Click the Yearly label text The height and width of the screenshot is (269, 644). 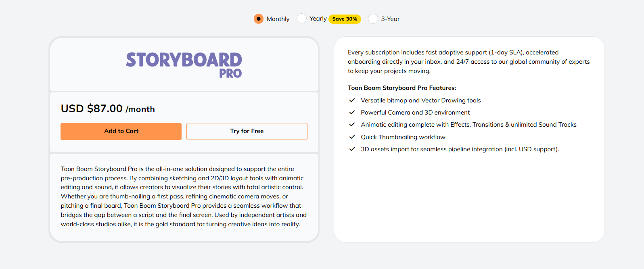pyautogui.click(x=318, y=19)
